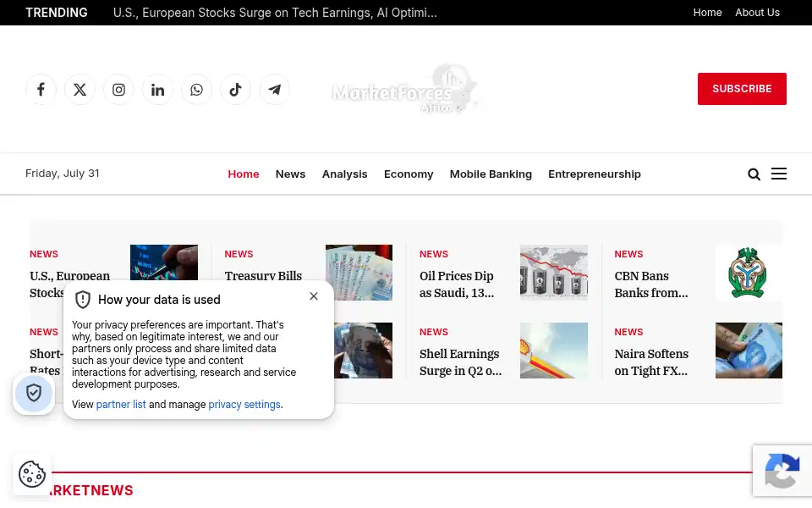Open the LinkedIn social icon
The width and height of the screenshot is (812, 508).
pyautogui.click(x=157, y=90)
